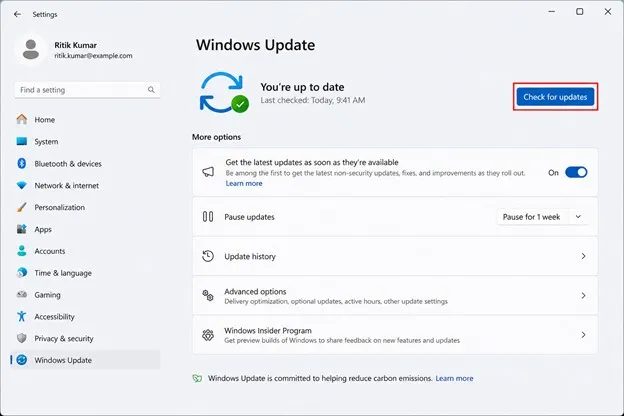Click the Personalization paintbrush icon
The width and height of the screenshot is (624, 416).
point(22,207)
